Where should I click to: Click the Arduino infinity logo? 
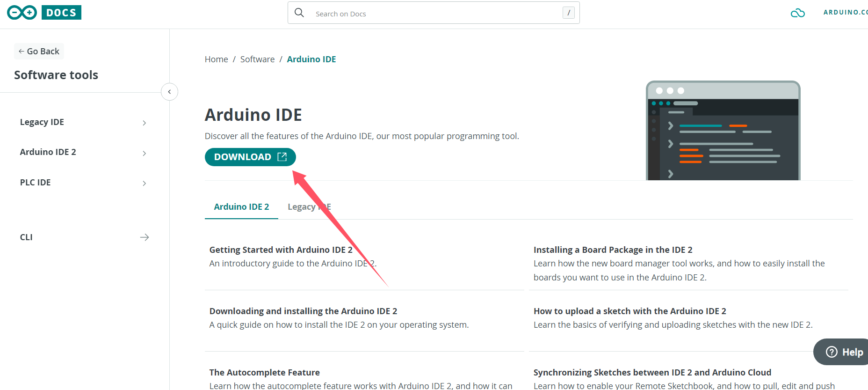pos(22,13)
